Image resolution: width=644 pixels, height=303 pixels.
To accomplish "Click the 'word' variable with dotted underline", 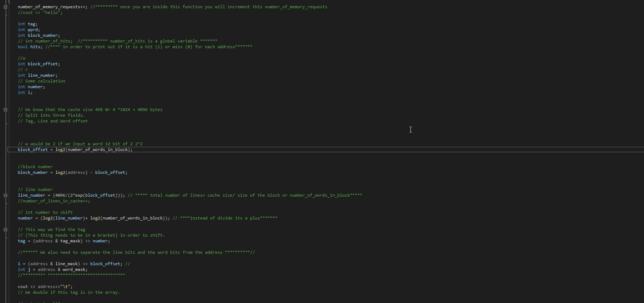I will click(32, 30).
